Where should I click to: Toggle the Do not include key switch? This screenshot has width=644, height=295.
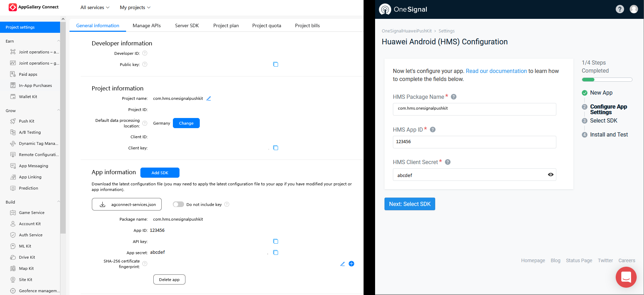point(178,204)
